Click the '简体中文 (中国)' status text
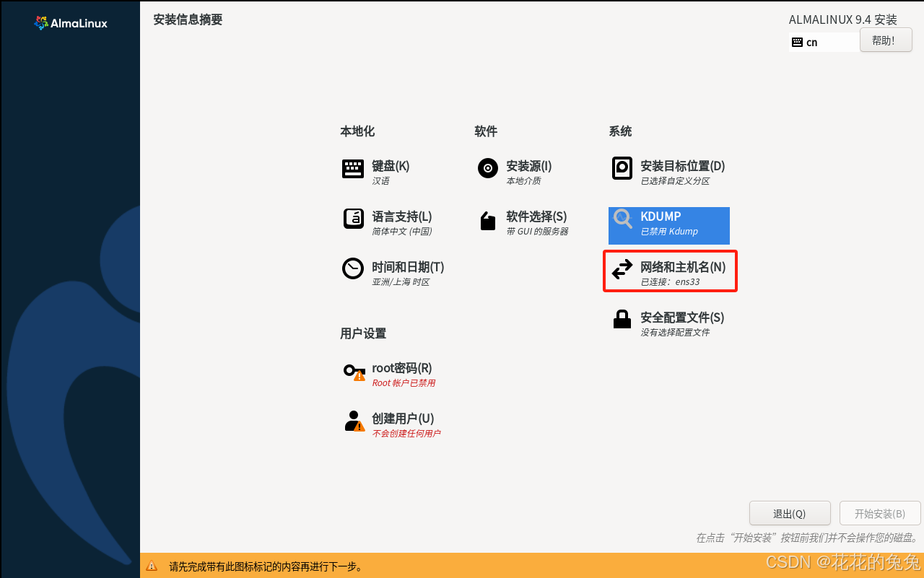Image resolution: width=924 pixels, height=578 pixels. tap(401, 232)
